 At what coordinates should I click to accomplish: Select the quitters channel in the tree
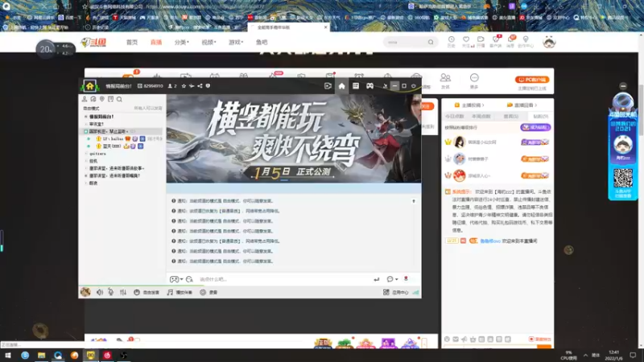coord(97,154)
